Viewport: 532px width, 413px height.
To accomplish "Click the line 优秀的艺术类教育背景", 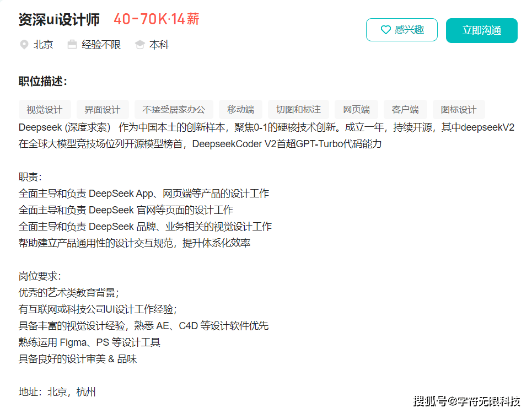I will 68,293.
